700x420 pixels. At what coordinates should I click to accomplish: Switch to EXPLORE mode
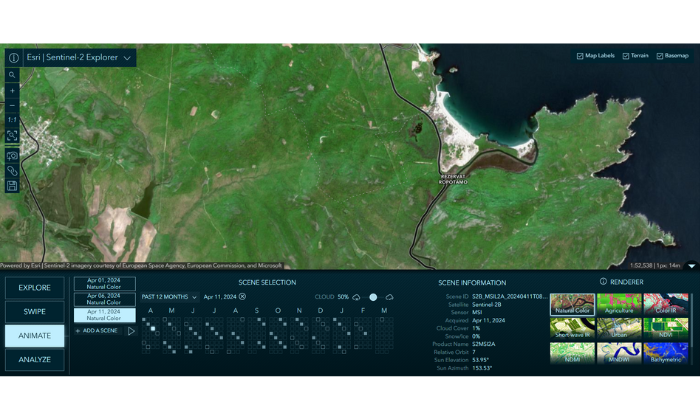point(34,288)
